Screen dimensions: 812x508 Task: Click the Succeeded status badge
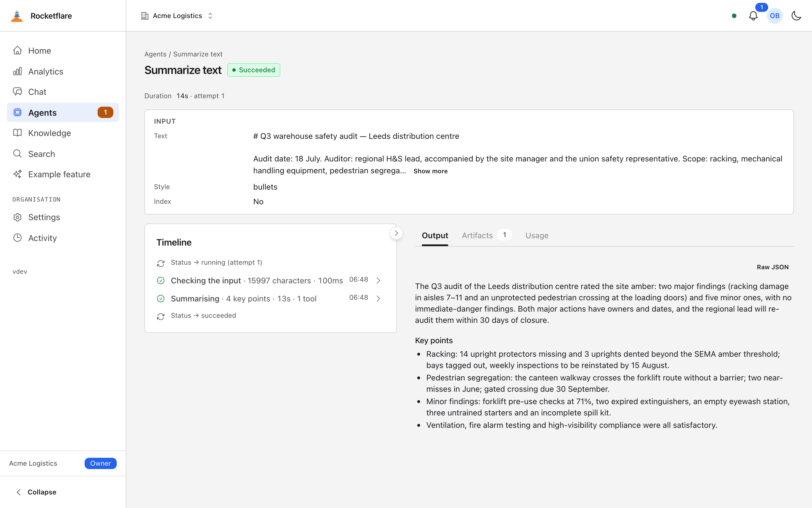click(254, 70)
